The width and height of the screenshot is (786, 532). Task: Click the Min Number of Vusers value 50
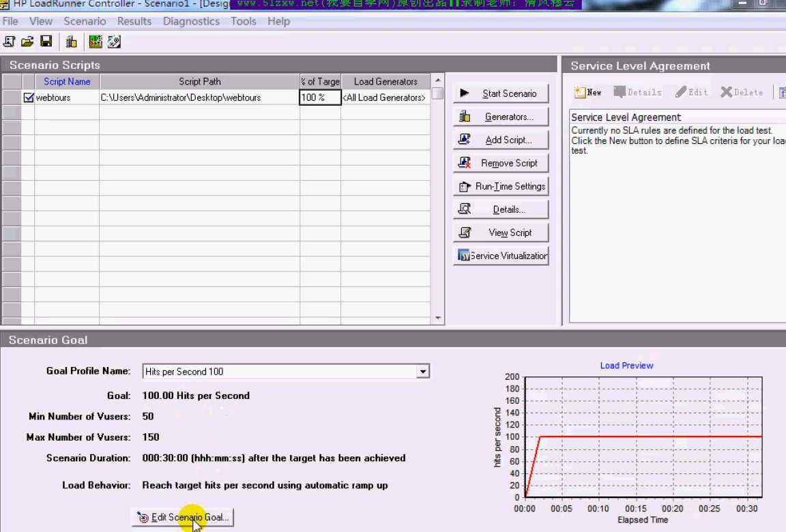click(148, 416)
